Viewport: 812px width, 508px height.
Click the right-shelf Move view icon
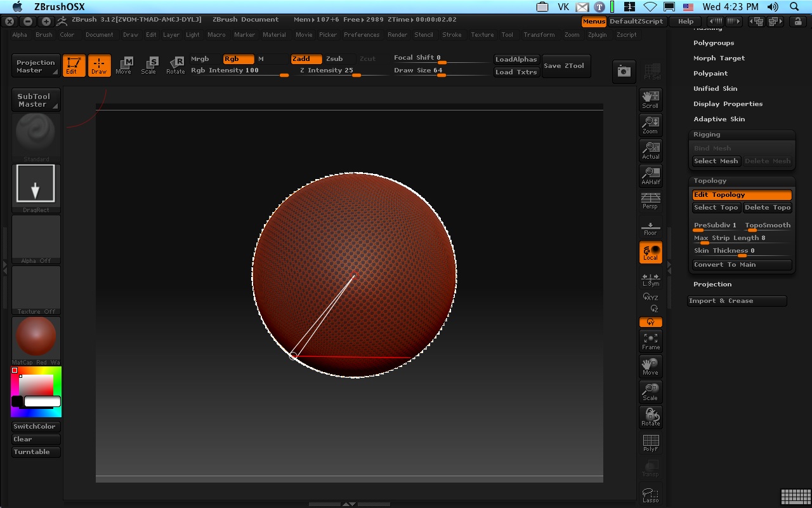[650, 366]
